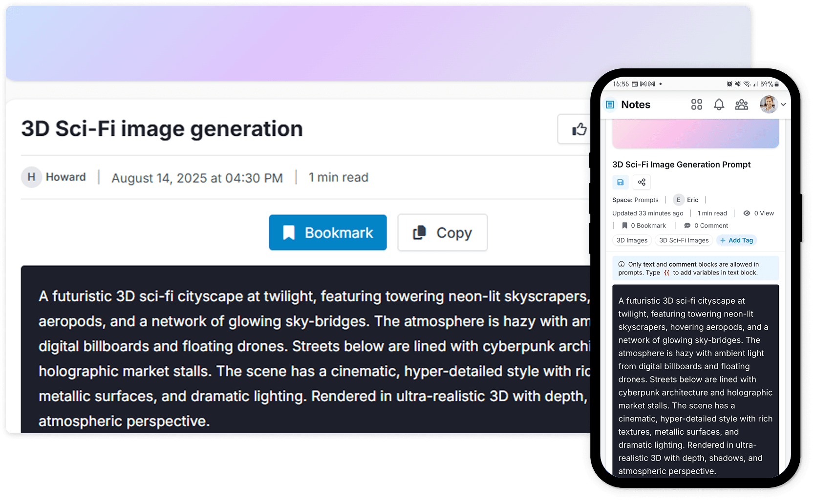
Task: Click the Eric author avatar on phone
Action: pos(678,200)
